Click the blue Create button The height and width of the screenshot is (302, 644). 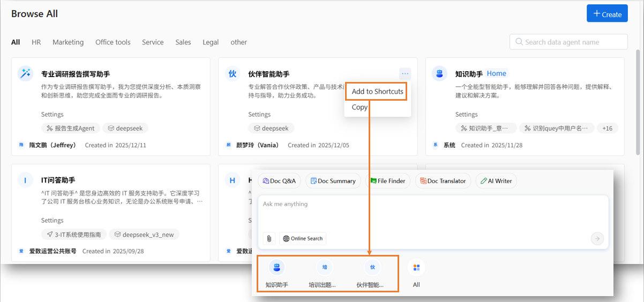click(606, 14)
